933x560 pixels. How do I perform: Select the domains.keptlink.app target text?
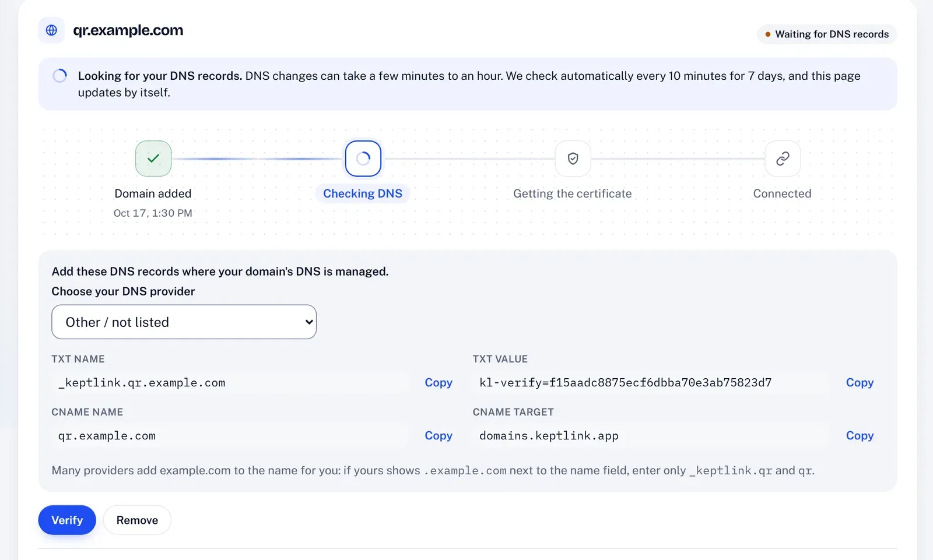point(549,436)
